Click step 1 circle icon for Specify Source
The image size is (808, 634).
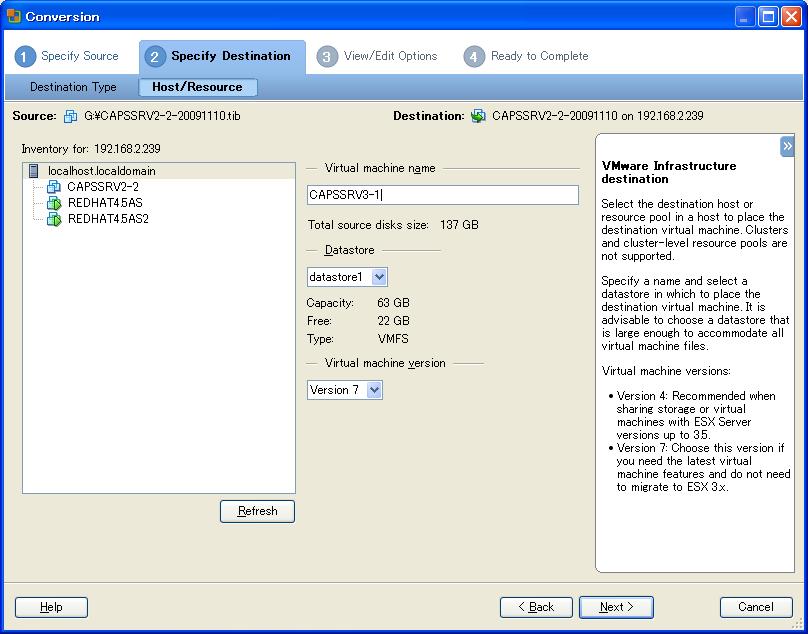coord(25,56)
